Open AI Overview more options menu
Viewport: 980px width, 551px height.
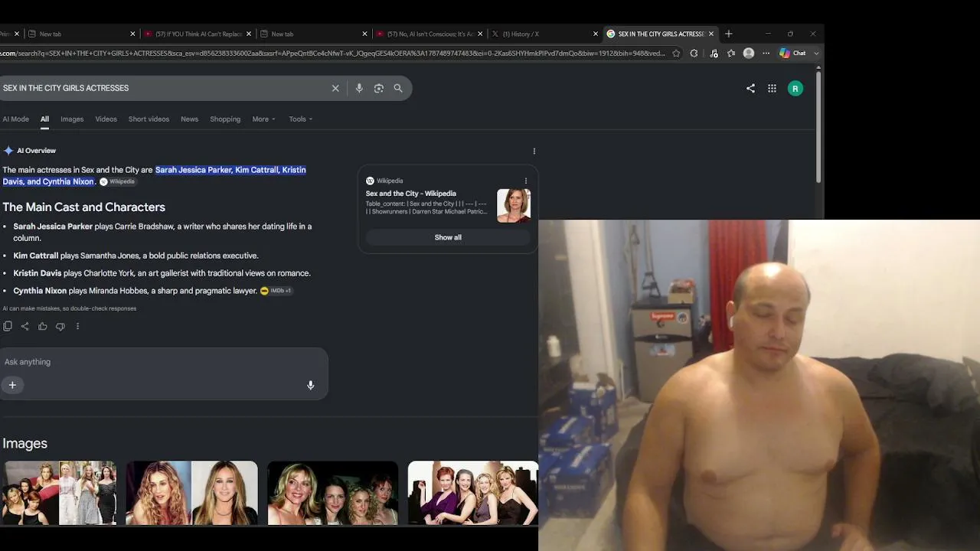click(534, 151)
